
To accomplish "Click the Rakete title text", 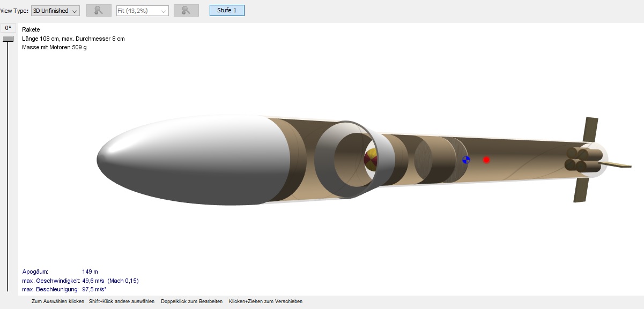I will click(x=31, y=29).
